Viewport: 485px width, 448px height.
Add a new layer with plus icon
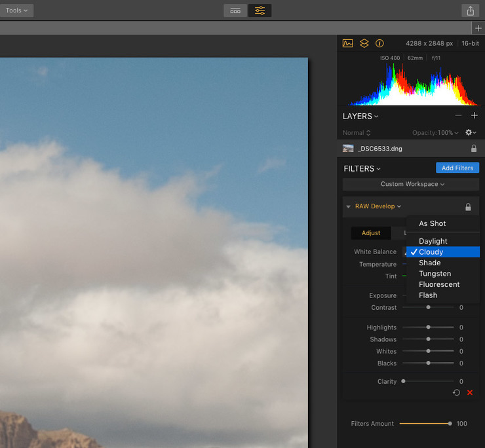[x=475, y=116]
